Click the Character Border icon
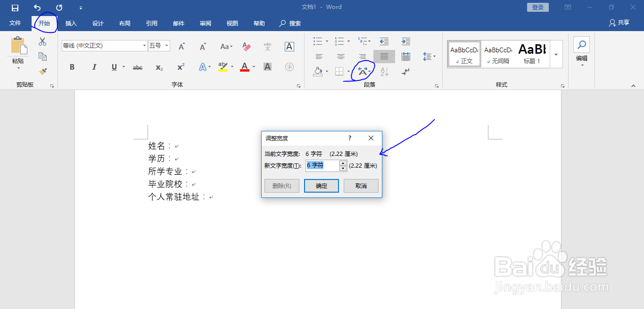The width and height of the screenshot is (644, 309). [x=289, y=47]
